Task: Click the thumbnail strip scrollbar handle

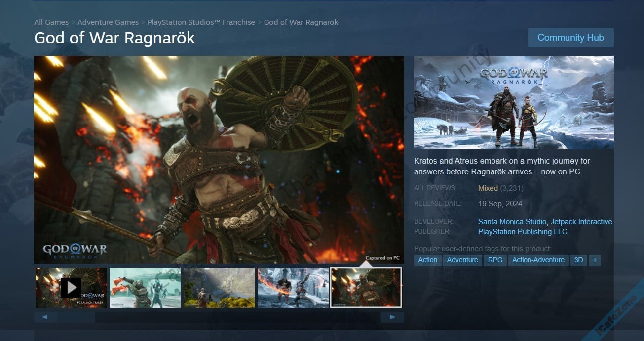Action: coord(76,317)
